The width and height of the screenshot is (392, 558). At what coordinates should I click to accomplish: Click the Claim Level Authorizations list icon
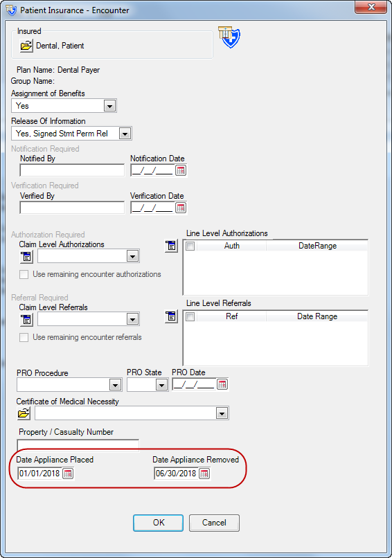(x=26, y=257)
